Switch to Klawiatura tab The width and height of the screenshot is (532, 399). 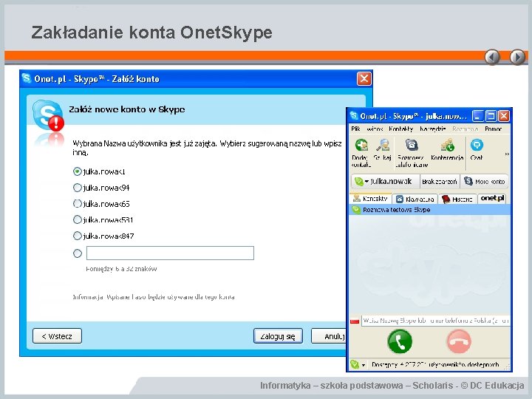[415, 199]
